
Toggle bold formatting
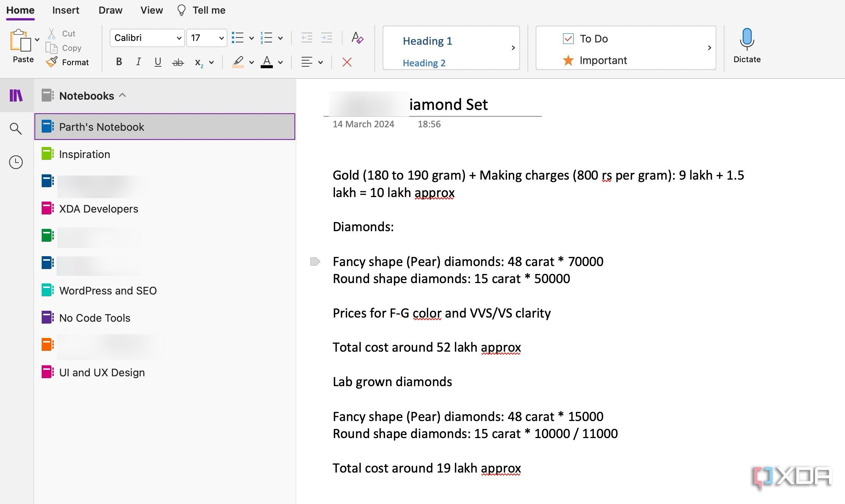119,62
